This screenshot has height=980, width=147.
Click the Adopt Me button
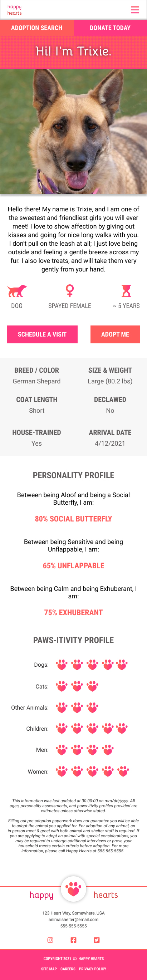(x=115, y=334)
